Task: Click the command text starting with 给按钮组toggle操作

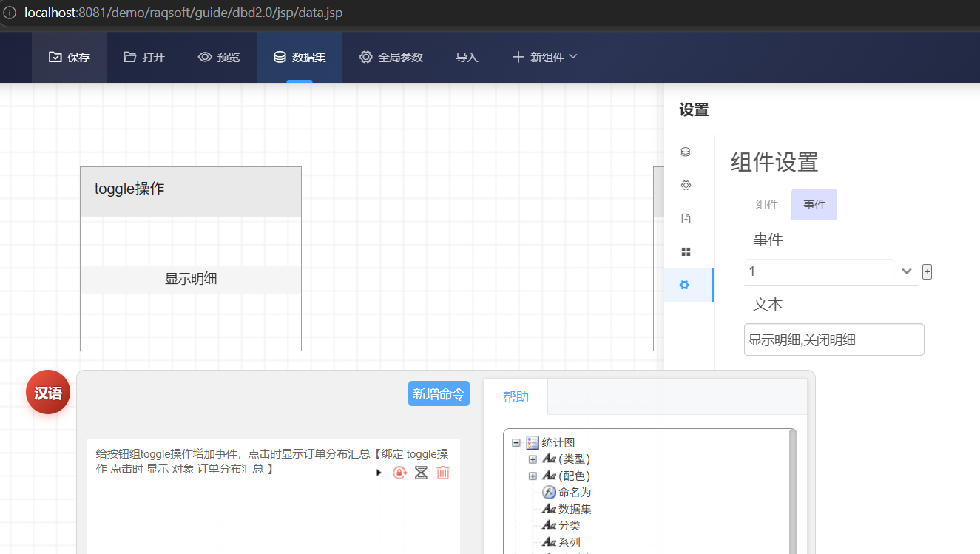Action: [x=272, y=461]
